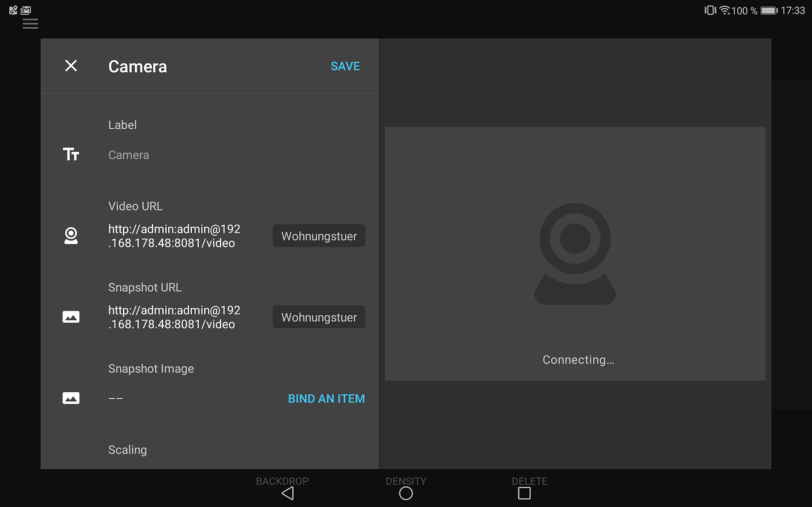Open the hamburger menu in the top corner

pos(30,24)
